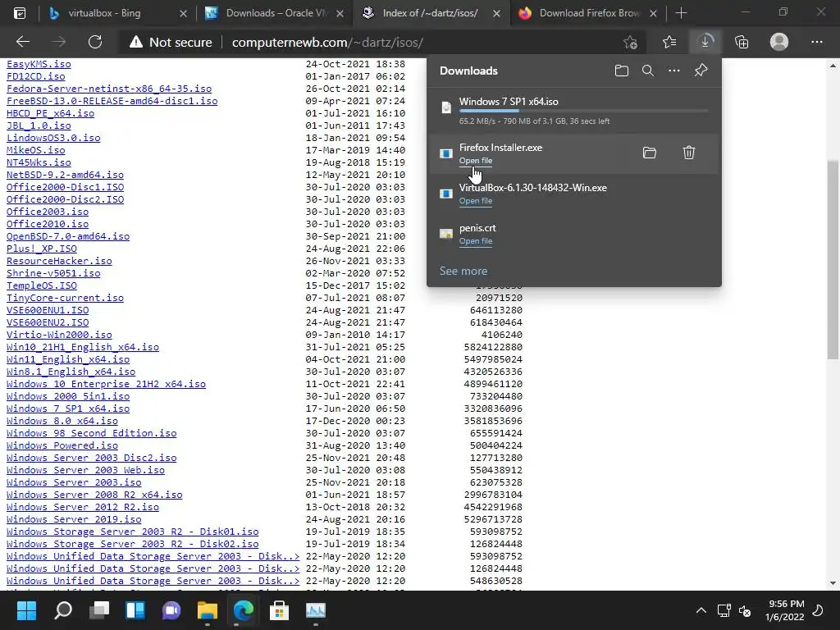Open Edge Settings and more menu
Image resolution: width=840 pixels, height=630 pixels.
816,42
